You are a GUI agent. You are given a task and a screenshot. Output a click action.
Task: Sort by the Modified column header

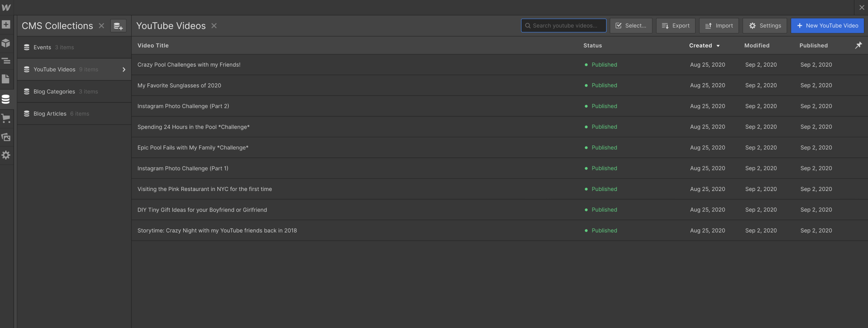[757, 45]
